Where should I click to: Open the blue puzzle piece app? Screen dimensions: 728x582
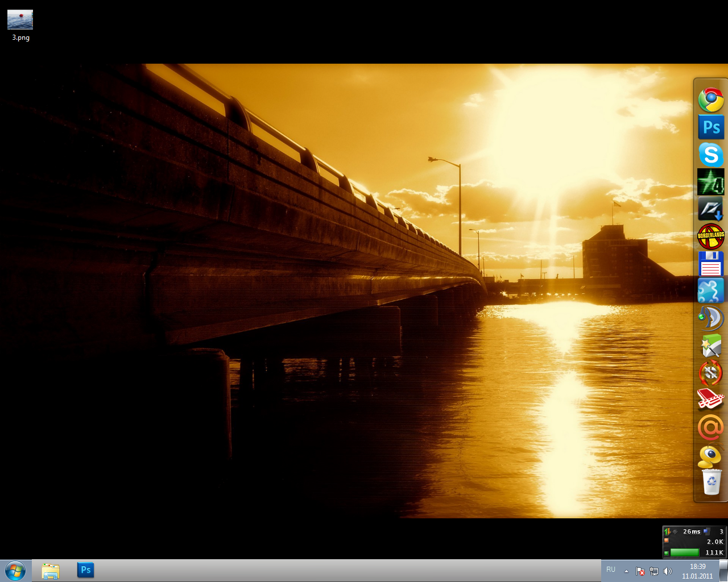coord(710,290)
